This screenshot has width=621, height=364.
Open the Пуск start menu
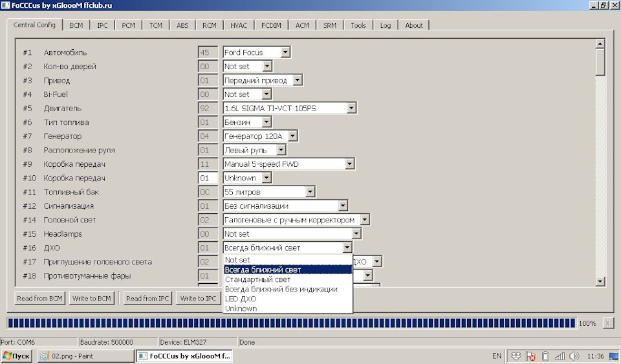[x=17, y=356]
